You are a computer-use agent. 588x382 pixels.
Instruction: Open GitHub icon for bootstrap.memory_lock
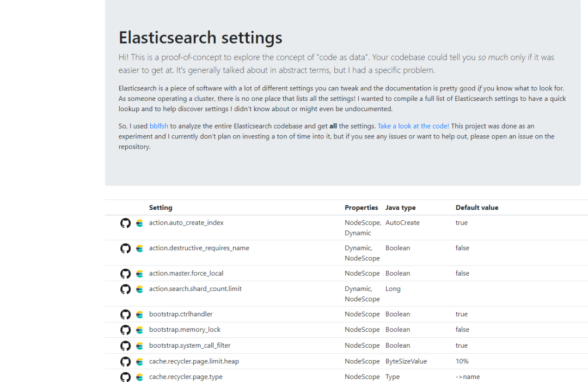tap(125, 330)
